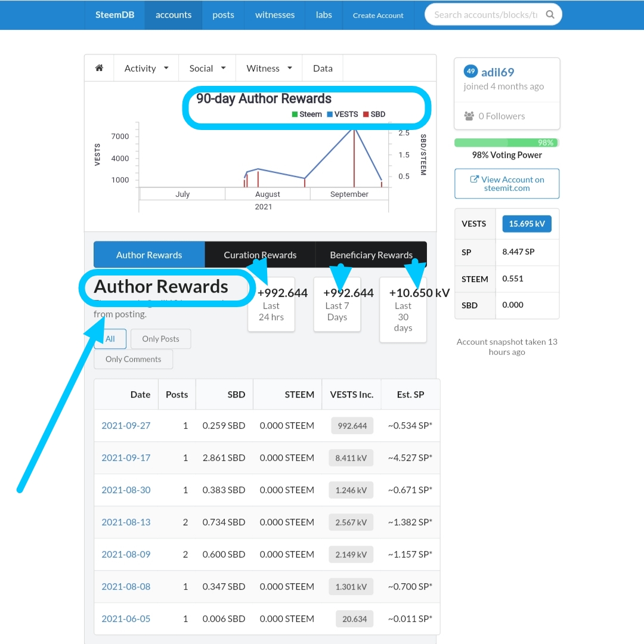Open adil69 account link
Viewport: 644px width, 644px height.
coord(497,72)
